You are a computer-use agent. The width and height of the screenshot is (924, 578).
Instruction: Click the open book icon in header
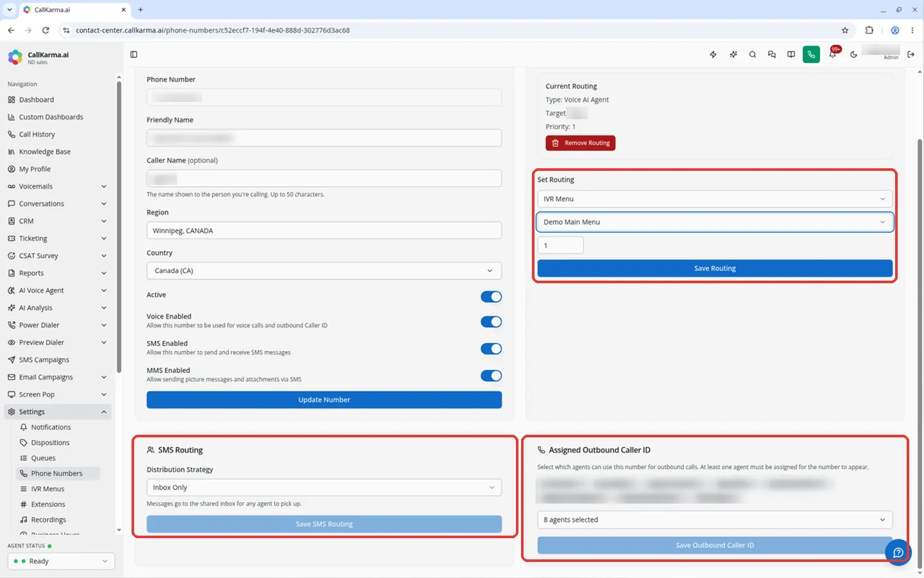point(791,55)
